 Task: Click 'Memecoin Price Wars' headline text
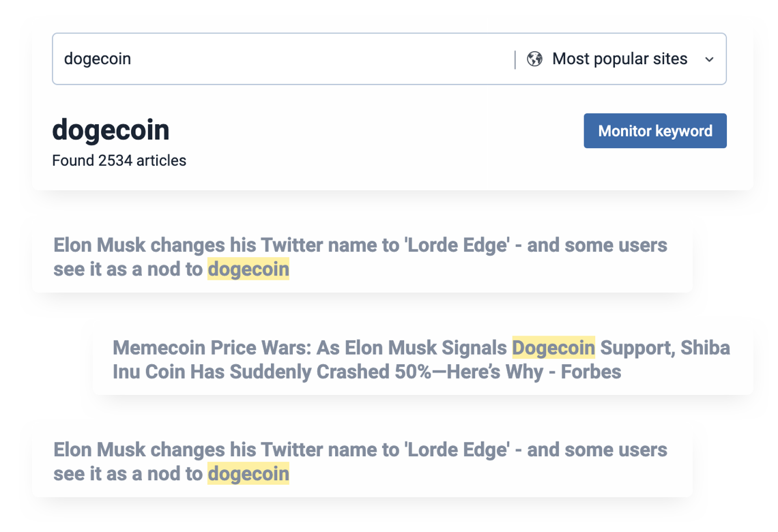tap(212, 348)
